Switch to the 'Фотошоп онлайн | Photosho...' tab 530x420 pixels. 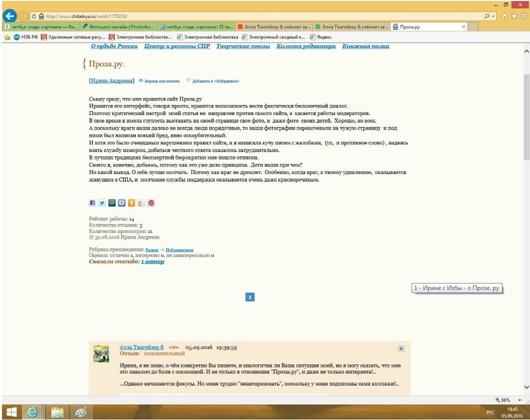[x=118, y=26]
